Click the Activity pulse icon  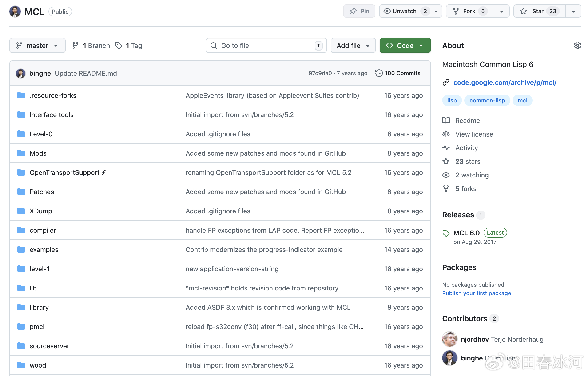(x=446, y=148)
